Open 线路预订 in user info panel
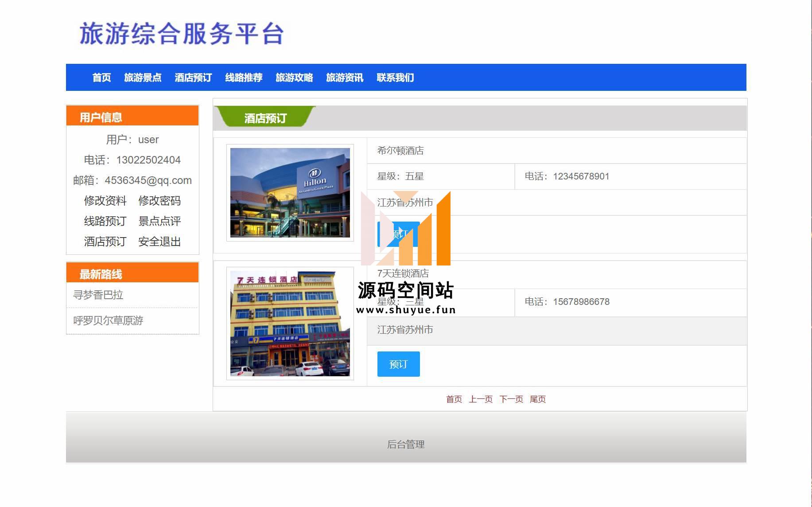 pos(105,221)
